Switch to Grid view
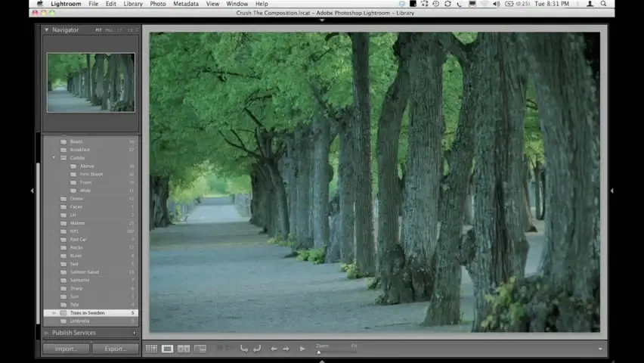The image size is (644, 363). (x=151, y=349)
